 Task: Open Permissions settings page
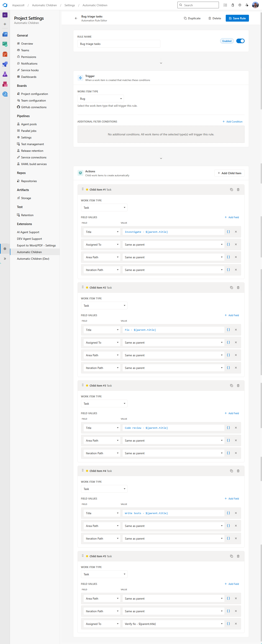click(x=28, y=57)
